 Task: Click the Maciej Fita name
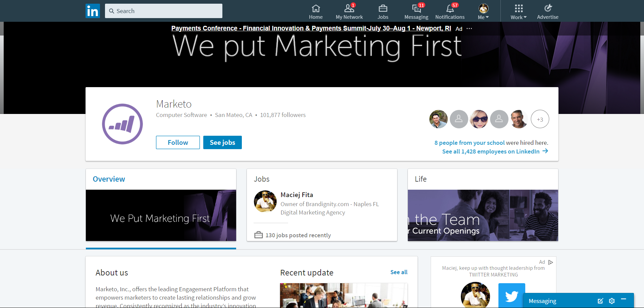tap(297, 195)
